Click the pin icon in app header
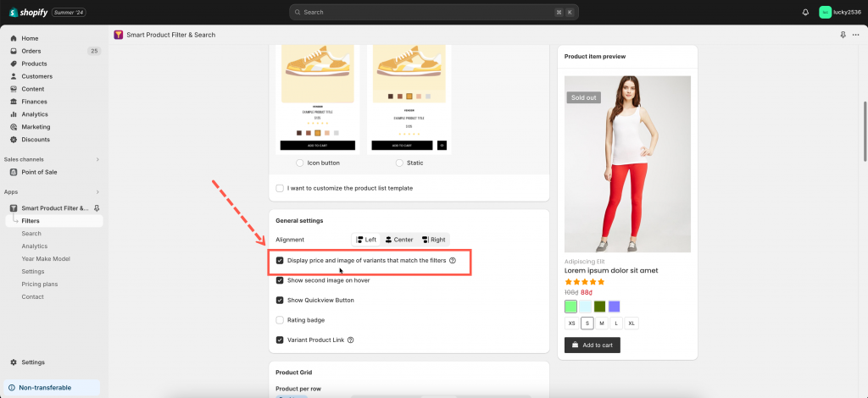The image size is (868, 398). click(x=843, y=35)
